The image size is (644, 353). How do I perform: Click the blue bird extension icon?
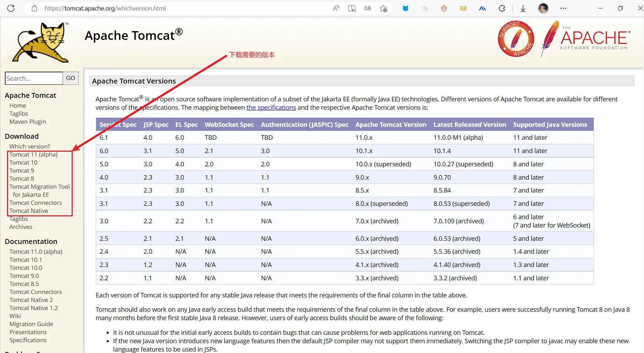[x=406, y=8]
